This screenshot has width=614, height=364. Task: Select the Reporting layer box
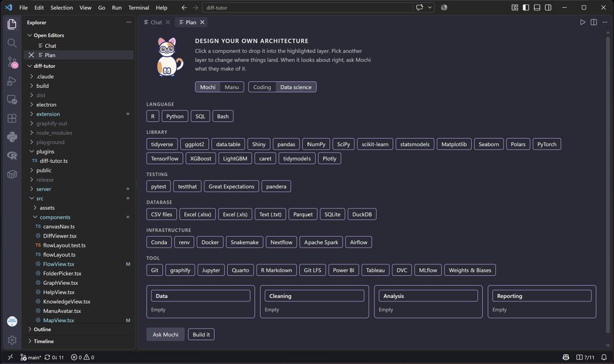tap(542, 296)
